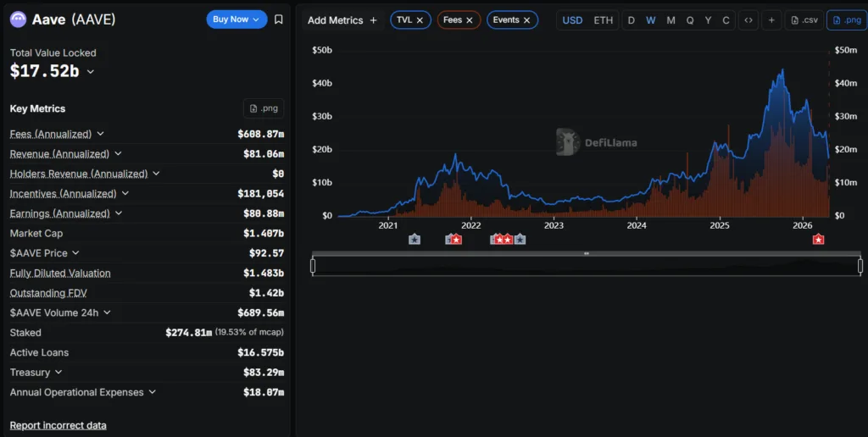
Task: Switch chart denomination to ETH
Action: click(604, 20)
